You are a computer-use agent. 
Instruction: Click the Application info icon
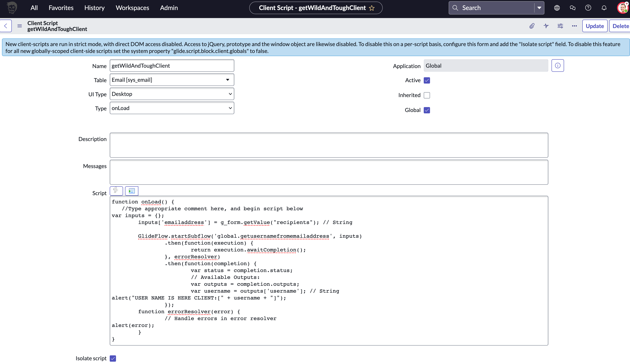click(x=558, y=66)
